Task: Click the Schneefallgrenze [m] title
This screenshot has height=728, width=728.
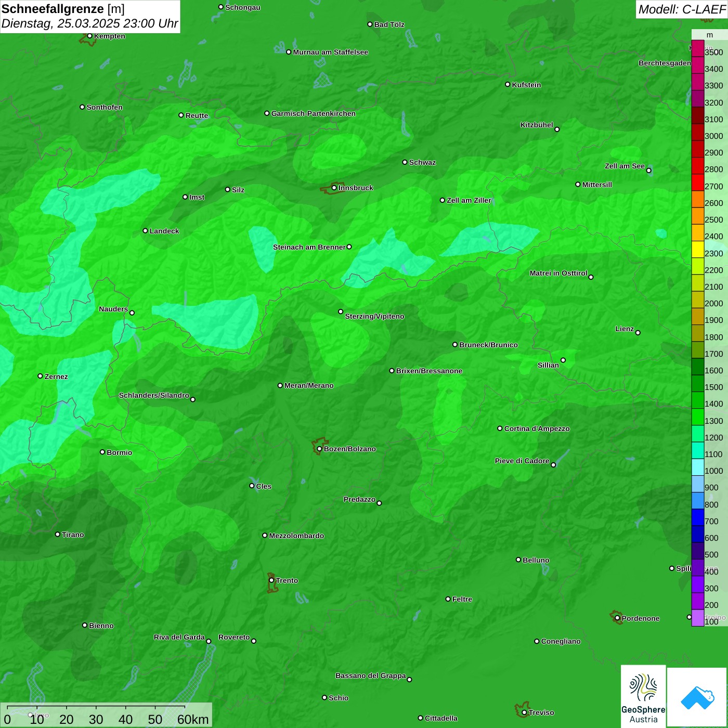Action: [x=63, y=9]
